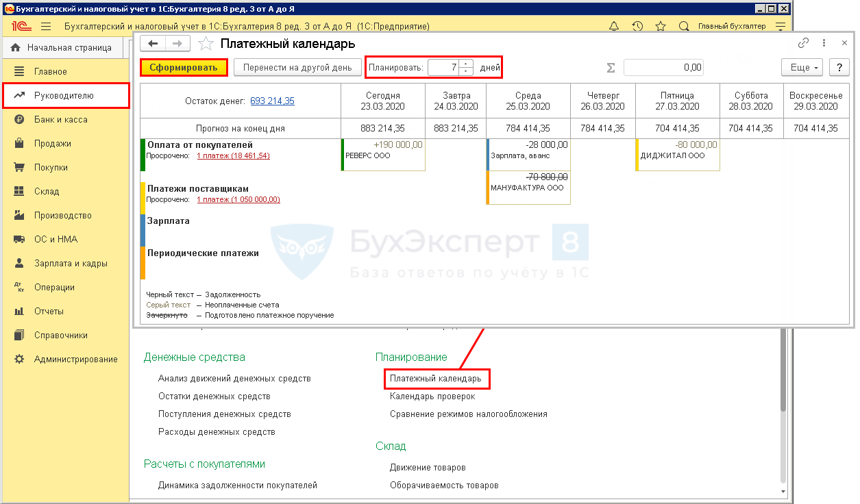This screenshot has width=860, height=504.
Task: Add Платежный календарь to favorites star
Action: [x=206, y=44]
